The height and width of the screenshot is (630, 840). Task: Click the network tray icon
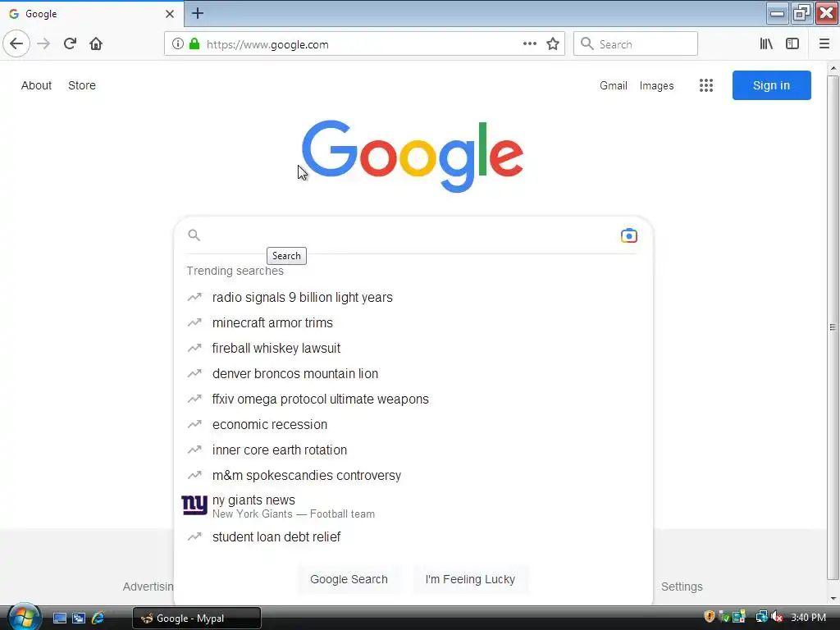tap(761, 617)
